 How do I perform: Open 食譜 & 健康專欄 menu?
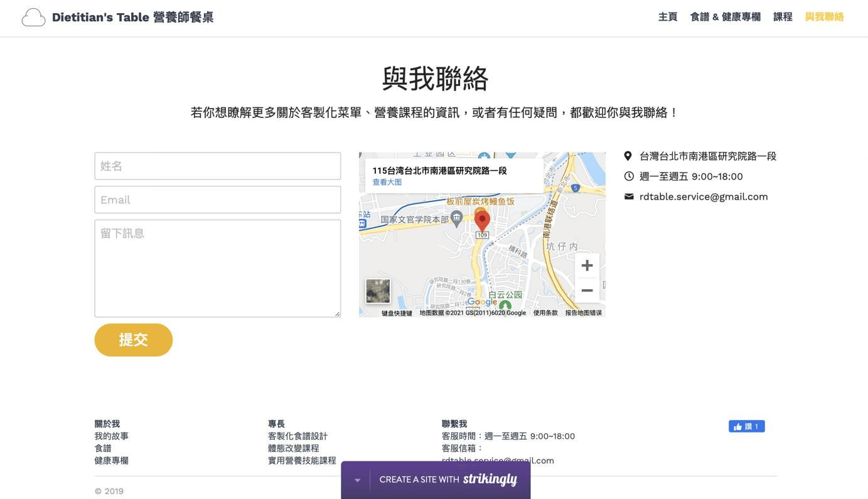pos(725,17)
